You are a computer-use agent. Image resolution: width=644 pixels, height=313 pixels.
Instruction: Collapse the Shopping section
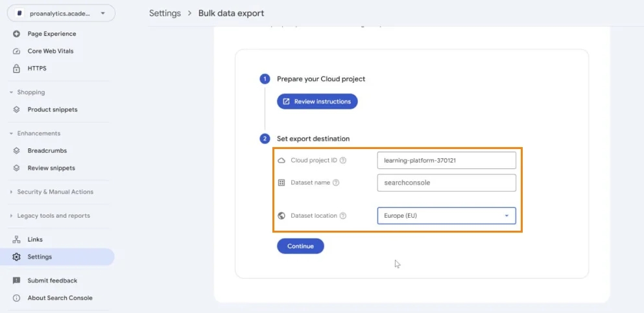11,92
